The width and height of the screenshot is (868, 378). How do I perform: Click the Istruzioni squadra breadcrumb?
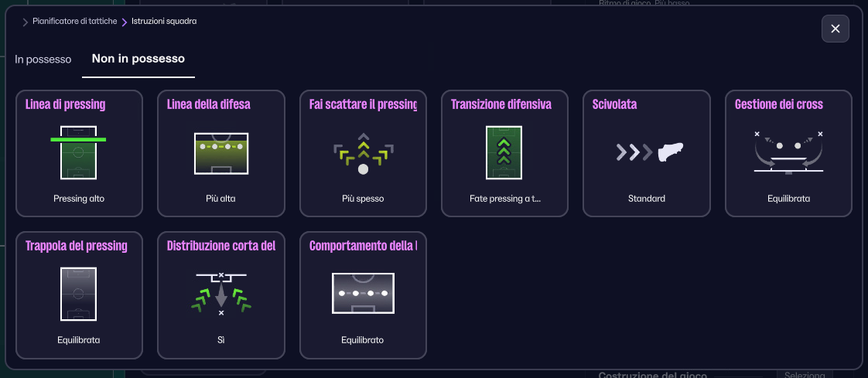click(x=164, y=22)
